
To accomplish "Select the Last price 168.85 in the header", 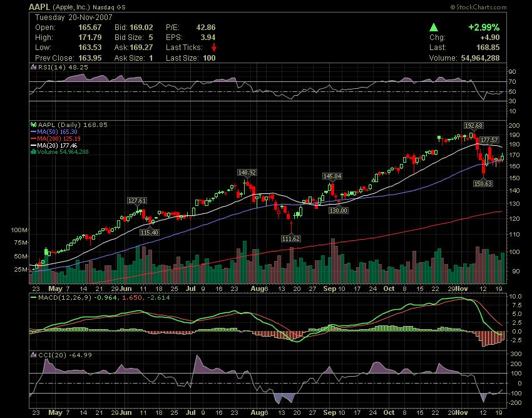I will pos(488,48).
